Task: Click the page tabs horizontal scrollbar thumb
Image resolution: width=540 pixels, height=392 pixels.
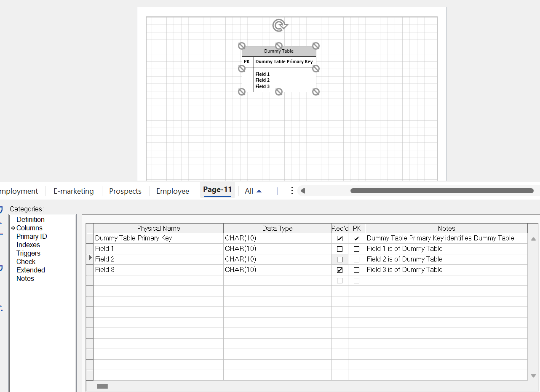Action: (x=442, y=191)
